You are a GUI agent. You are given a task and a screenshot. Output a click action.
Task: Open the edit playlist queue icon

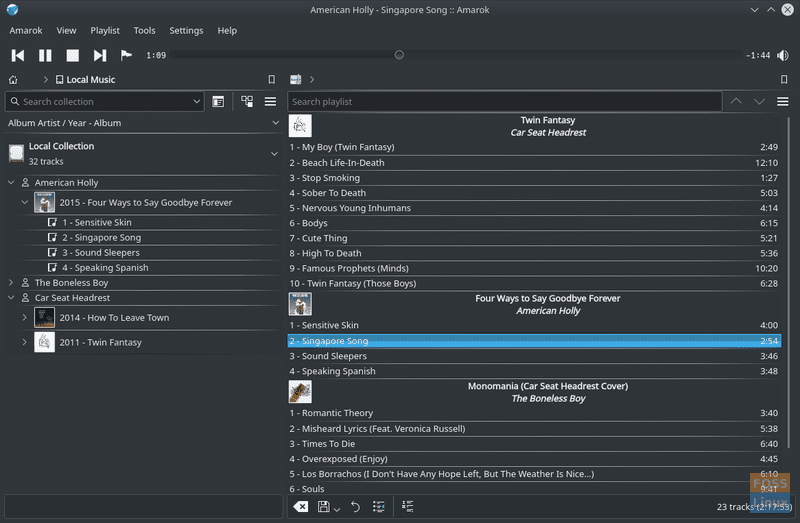tap(408, 506)
